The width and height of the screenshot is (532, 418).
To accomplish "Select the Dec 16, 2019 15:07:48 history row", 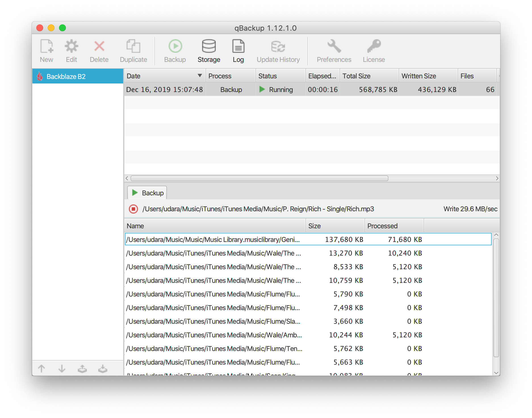I will click(x=312, y=89).
